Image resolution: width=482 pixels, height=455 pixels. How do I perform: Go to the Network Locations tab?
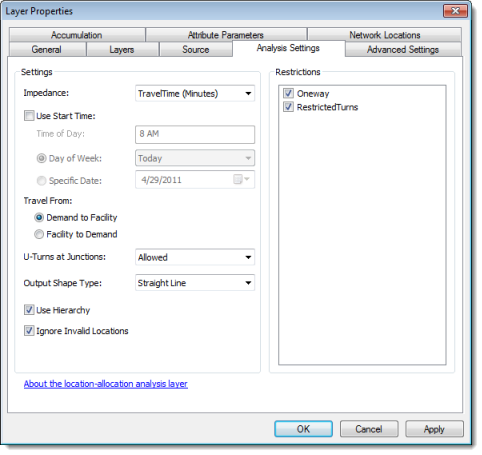pyautogui.click(x=384, y=35)
